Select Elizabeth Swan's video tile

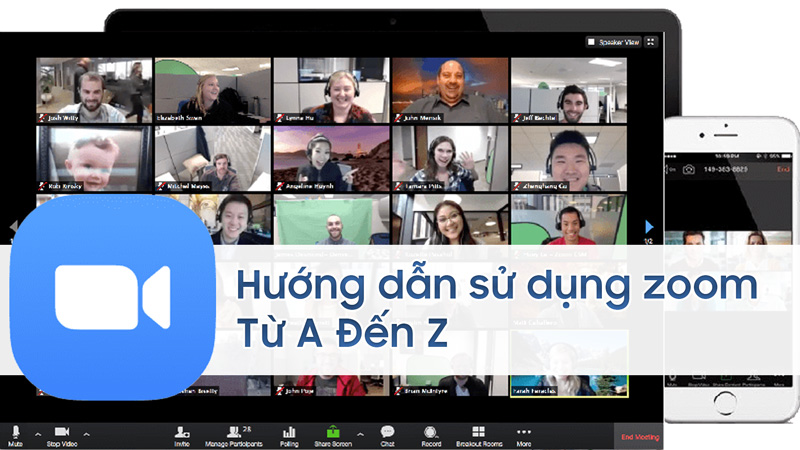pos(213,90)
